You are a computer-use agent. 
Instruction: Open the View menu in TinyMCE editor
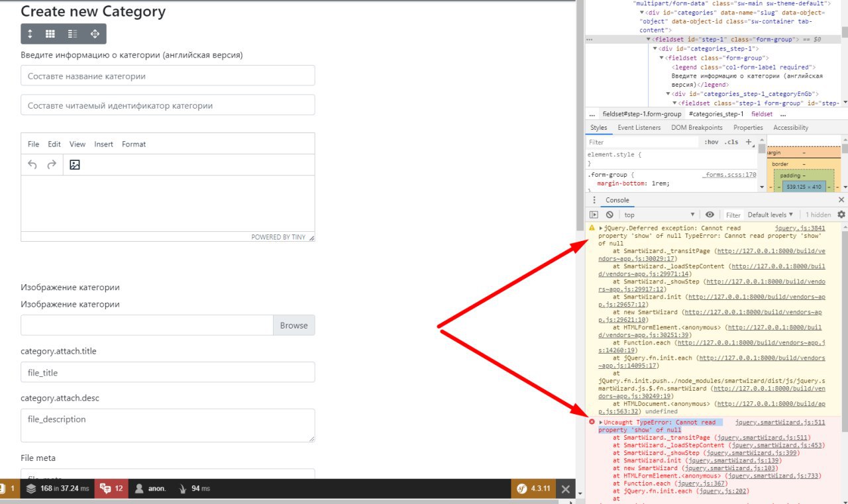tap(78, 144)
